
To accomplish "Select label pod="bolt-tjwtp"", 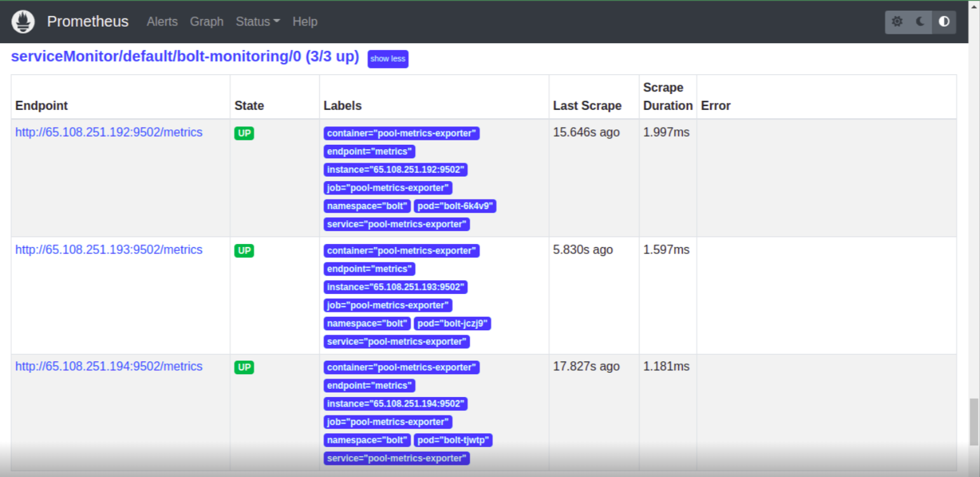I will [x=453, y=440].
